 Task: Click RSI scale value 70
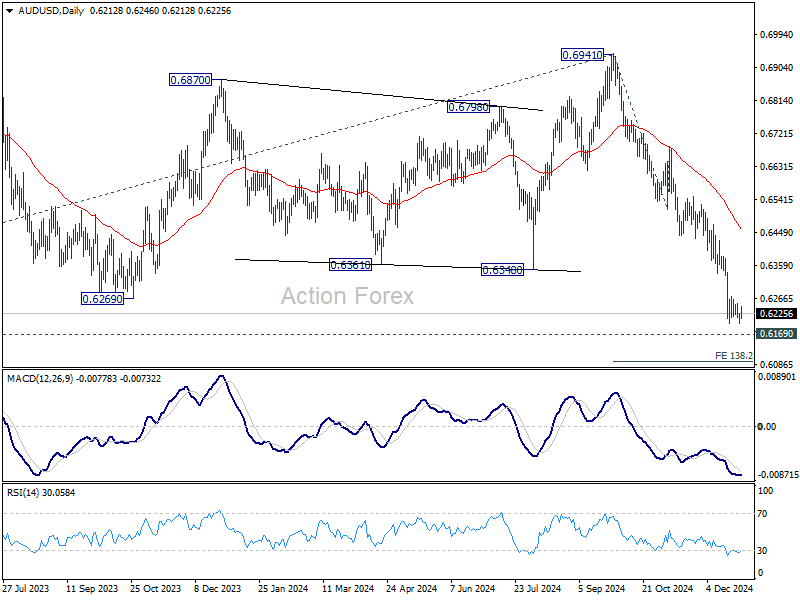click(762, 514)
